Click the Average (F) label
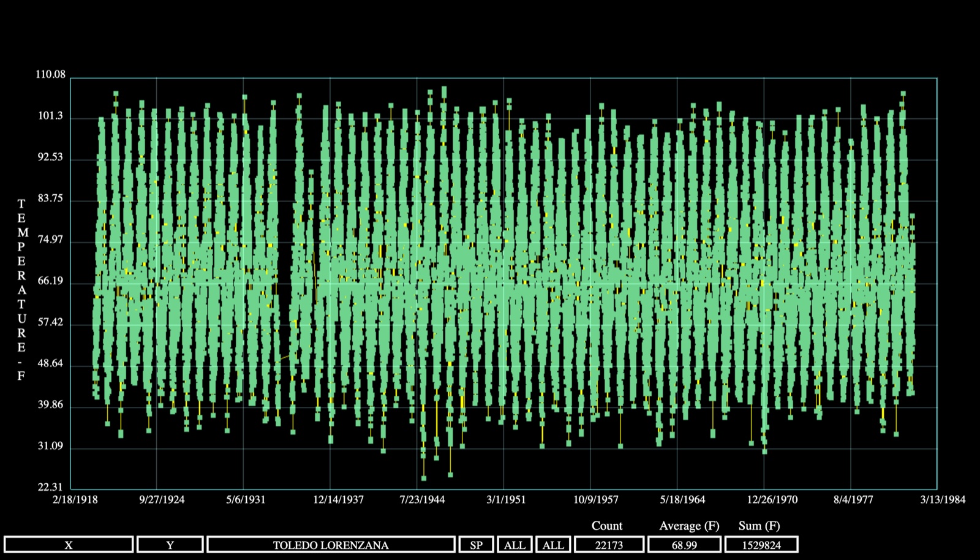Image resolution: width=980 pixels, height=560 pixels. click(689, 526)
